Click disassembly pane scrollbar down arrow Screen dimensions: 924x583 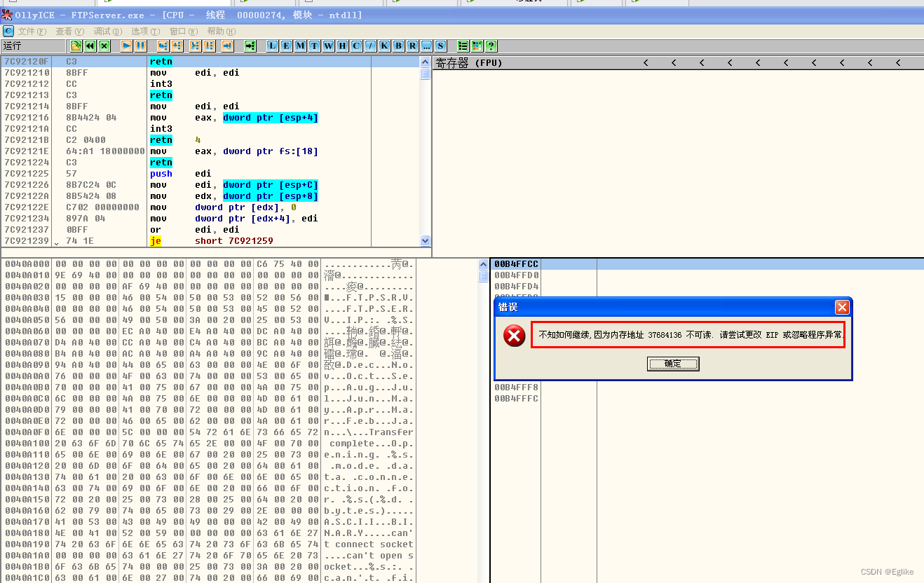click(x=425, y=240)
